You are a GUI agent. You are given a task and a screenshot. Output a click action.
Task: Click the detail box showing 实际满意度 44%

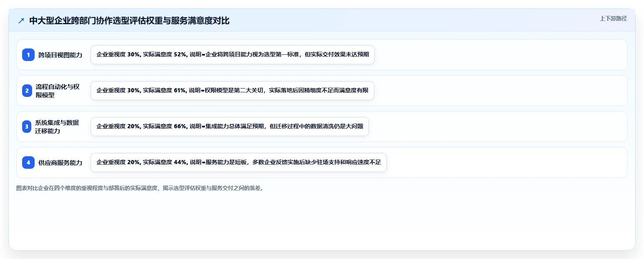click(239, 163)
